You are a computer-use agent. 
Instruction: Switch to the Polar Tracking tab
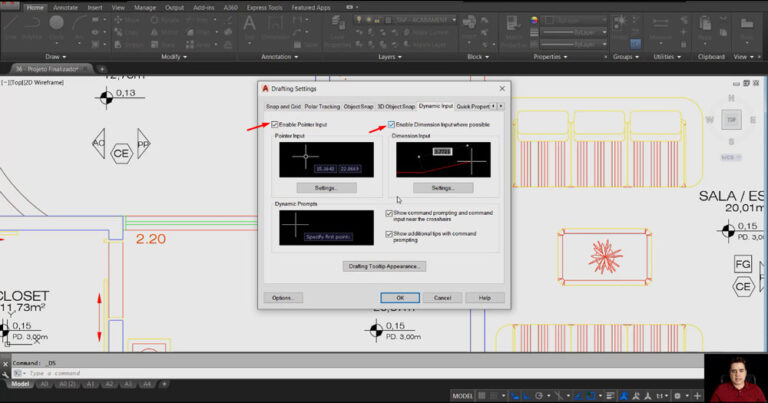[322, 106]
